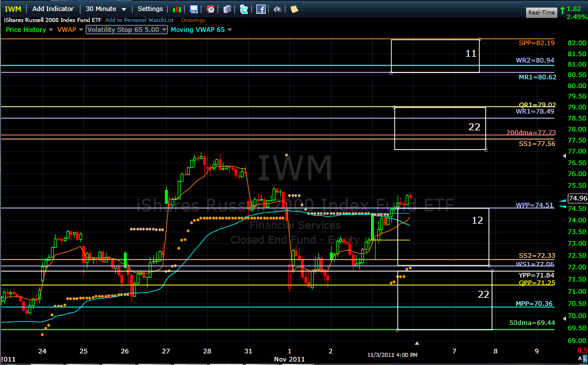Open the database stack icon
Image resolution: width=588 pixels, height=365 pixels.
click(x=227, y=9)
